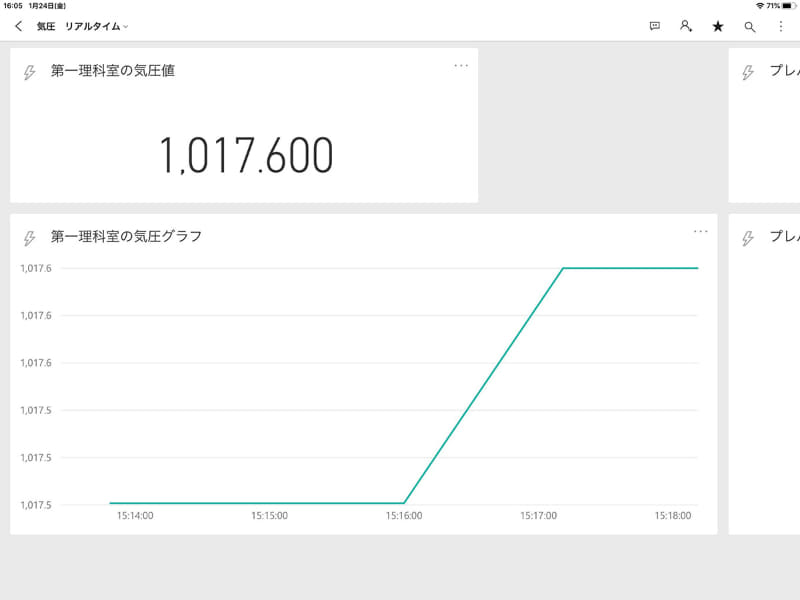Select the green line in the pressure graph
800x600 pixels.
[x=630, y=268]
